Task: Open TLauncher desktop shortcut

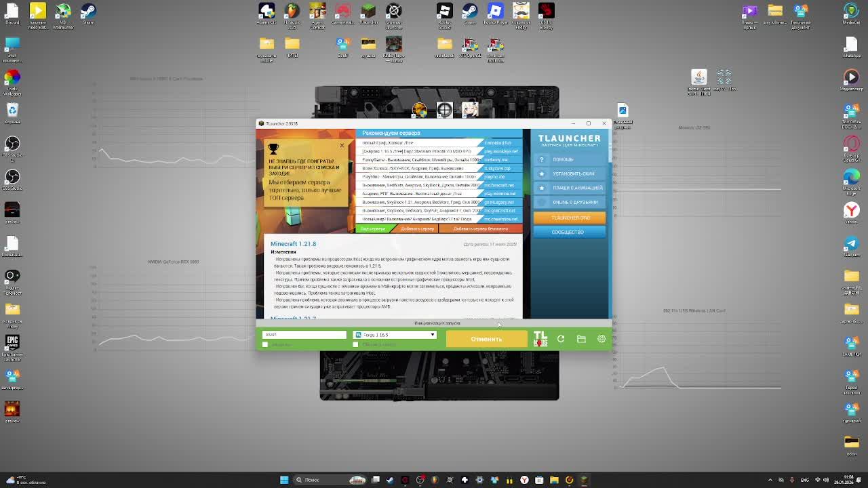Action: click(x=368, y=14)
